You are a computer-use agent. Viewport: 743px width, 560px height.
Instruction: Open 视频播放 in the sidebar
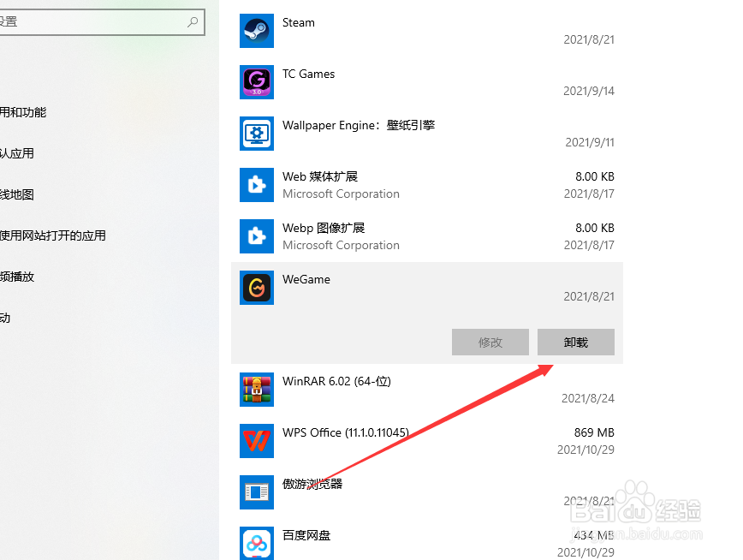[x=17, y=277]
